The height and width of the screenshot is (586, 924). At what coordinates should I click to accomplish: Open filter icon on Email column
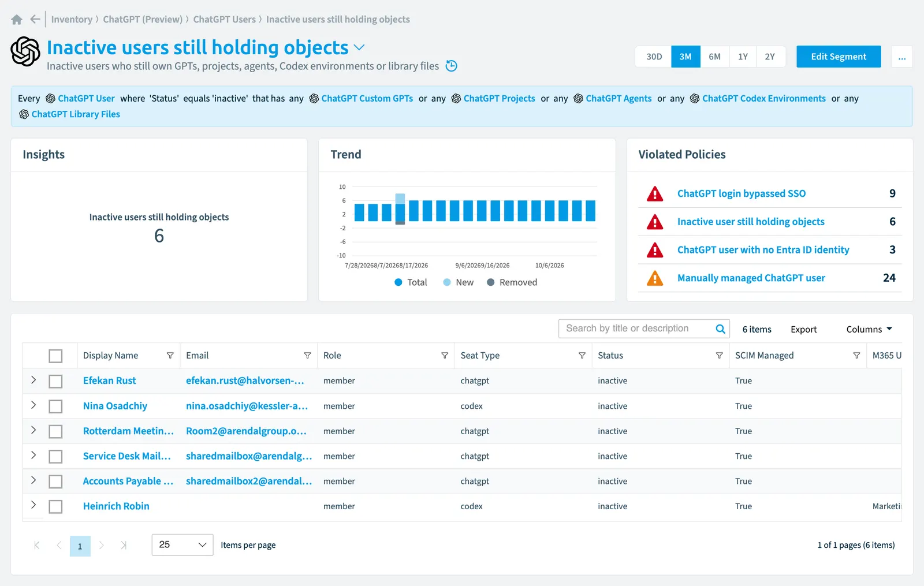[307, 356]
